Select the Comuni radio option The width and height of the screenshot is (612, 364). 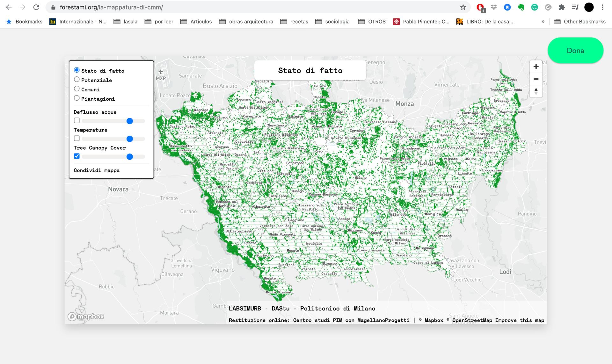[77, 89]
